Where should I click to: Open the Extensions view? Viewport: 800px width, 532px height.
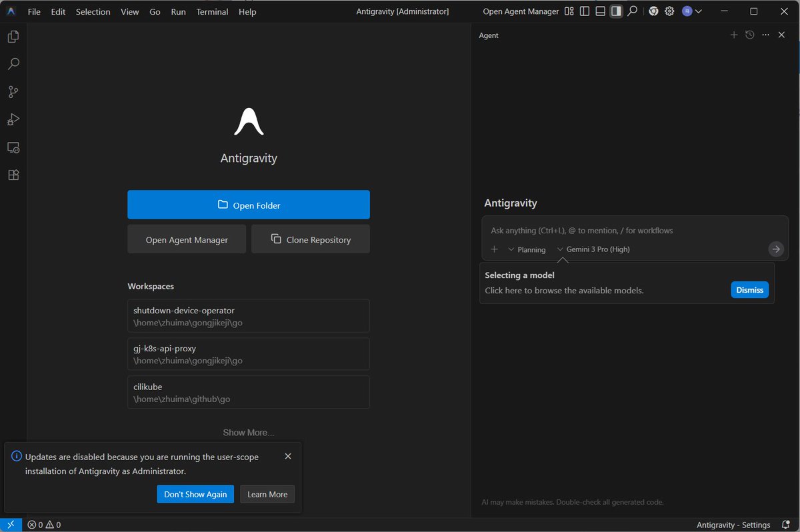pyautogui.click(x=13, y=175)
